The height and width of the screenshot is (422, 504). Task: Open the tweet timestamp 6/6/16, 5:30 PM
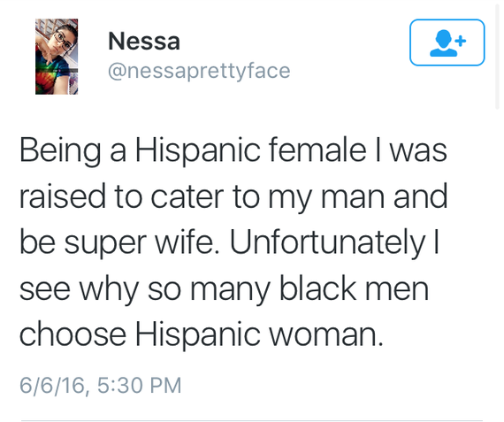(101, 385)
